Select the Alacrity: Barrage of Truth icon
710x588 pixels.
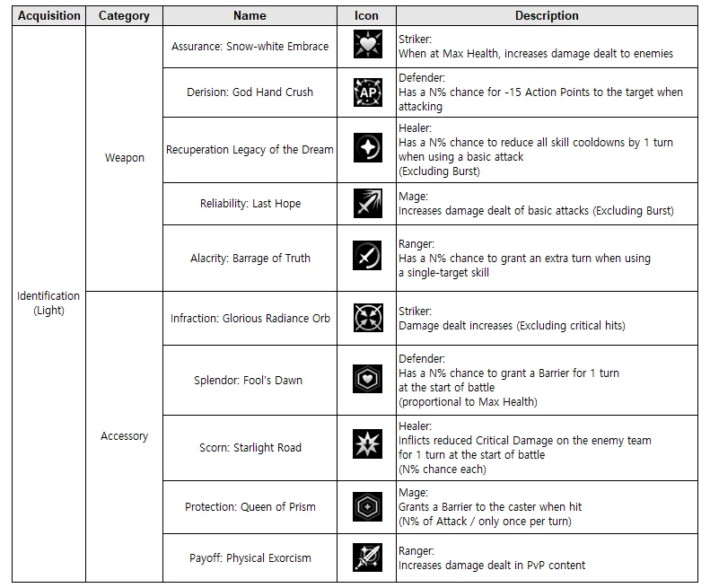(367, 258)
